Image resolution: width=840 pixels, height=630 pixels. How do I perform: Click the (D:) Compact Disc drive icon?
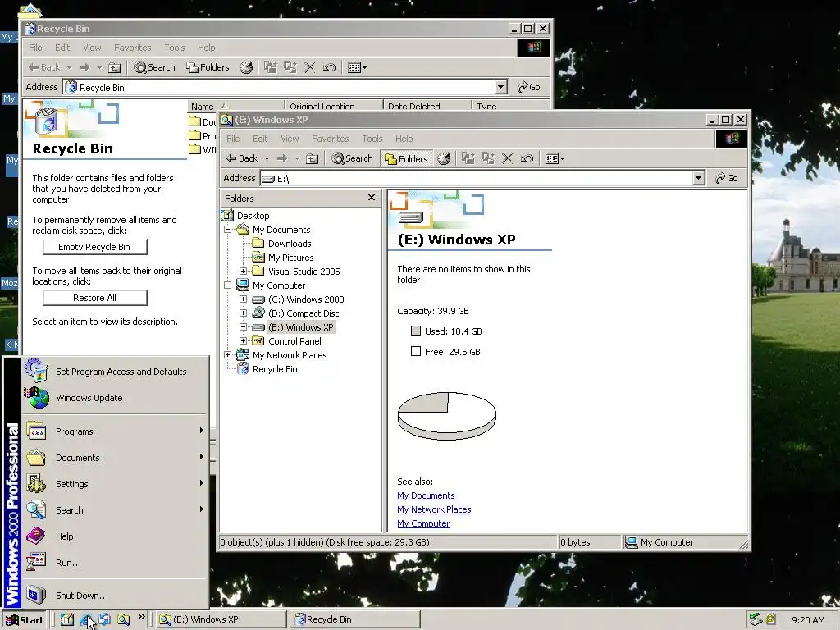click(258, 313)
